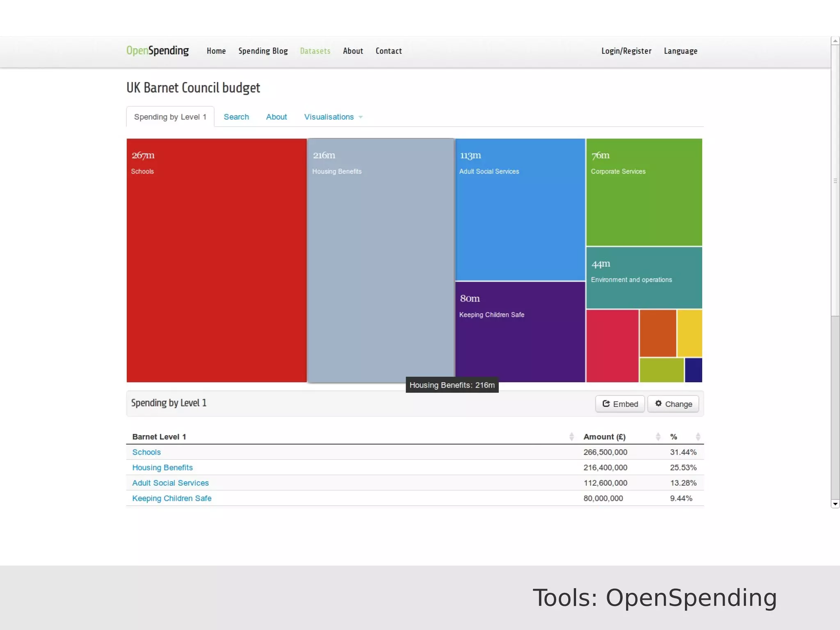Open the Language menu
Image resolution: width=840 pixels, height=630 pixels.
tap(680, 51)
